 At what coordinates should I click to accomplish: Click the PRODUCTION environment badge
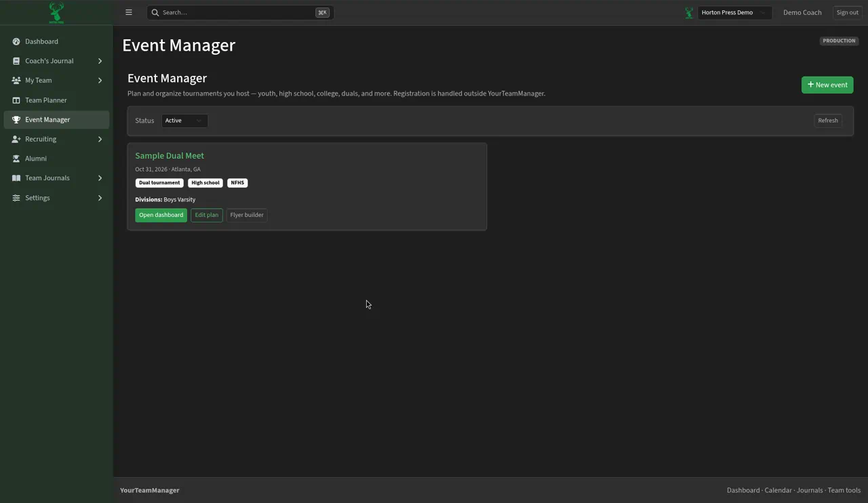[839, 41]
